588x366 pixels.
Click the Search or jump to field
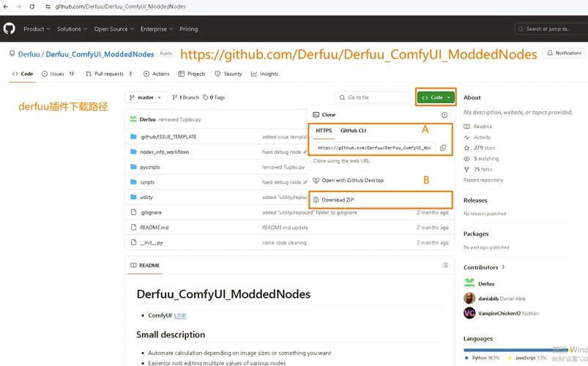pyautogui.click(x=551, y=29)
